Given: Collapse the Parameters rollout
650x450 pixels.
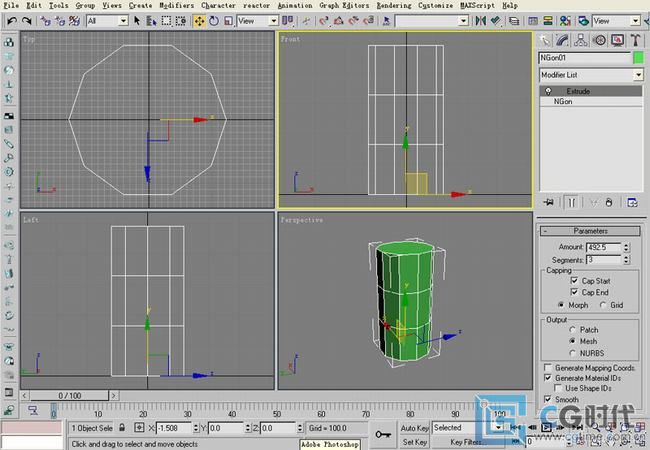Looking at the screenshot, I should pyautogui.click(x=591, y=231).
